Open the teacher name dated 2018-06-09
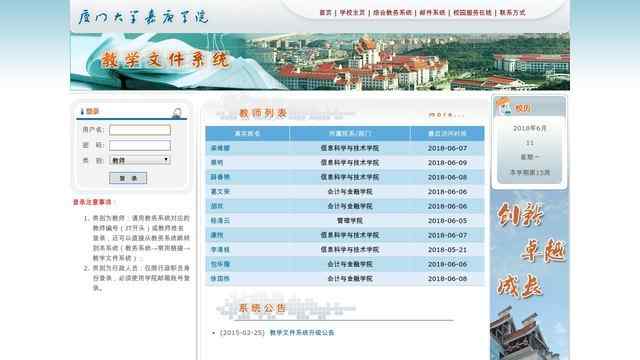 (217, 162)
